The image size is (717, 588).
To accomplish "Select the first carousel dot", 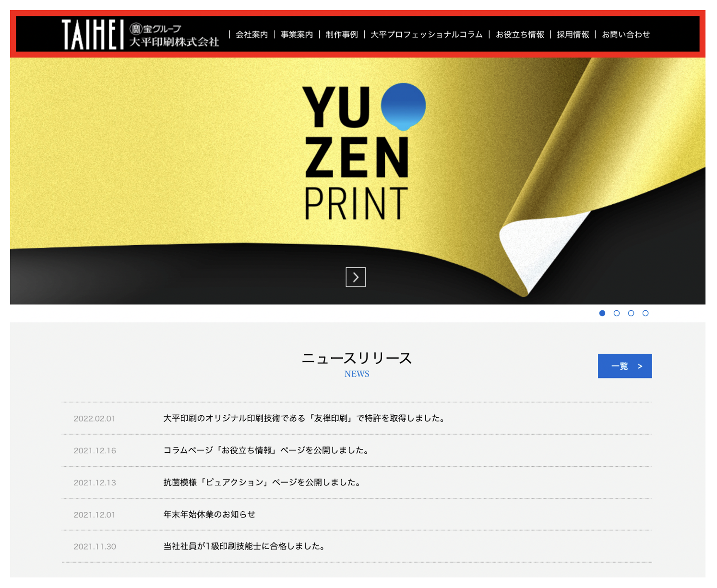I will (602, 313).
